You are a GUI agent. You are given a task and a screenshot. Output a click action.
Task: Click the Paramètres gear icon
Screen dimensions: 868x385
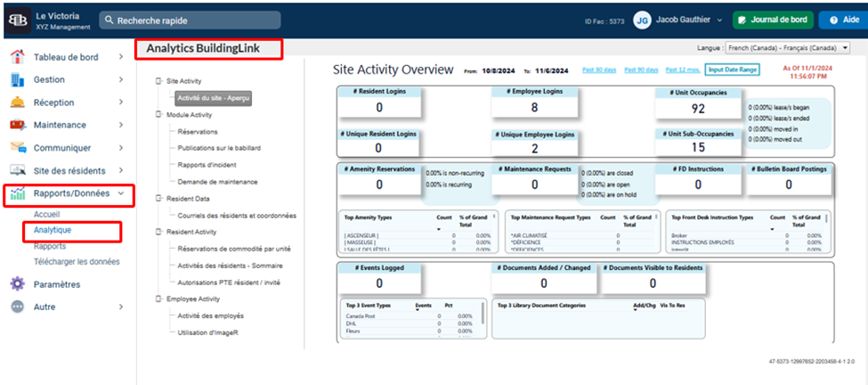tap(18, 284)
